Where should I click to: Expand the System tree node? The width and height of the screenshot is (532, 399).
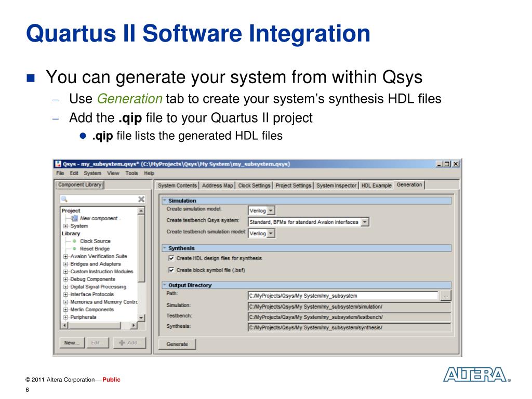[65, 226]
